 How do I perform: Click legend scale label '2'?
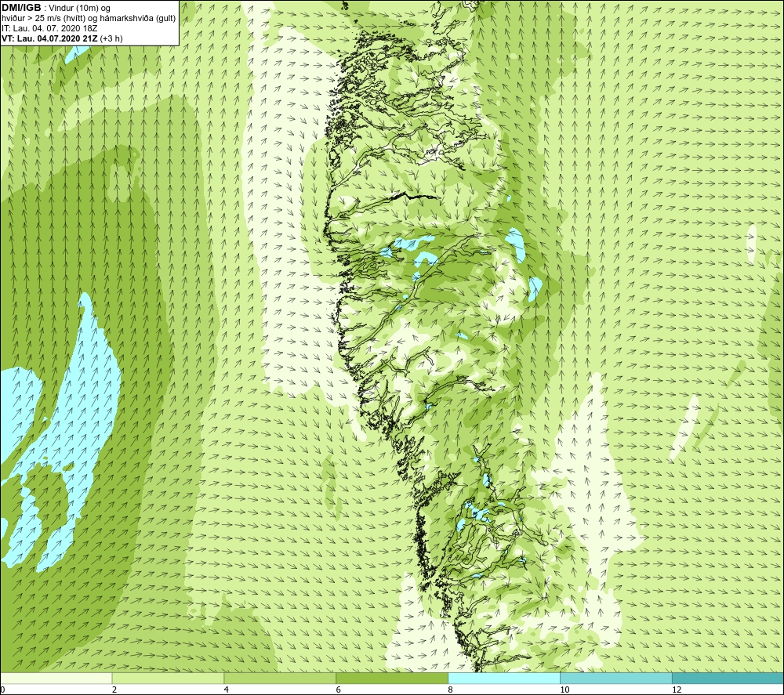[x=114, y=690]
